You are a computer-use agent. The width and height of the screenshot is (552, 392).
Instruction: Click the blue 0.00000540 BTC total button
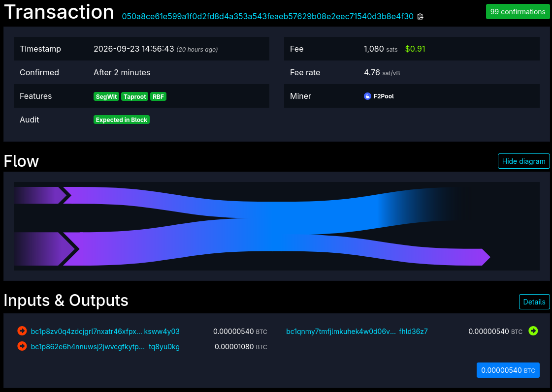pos(508,370)
